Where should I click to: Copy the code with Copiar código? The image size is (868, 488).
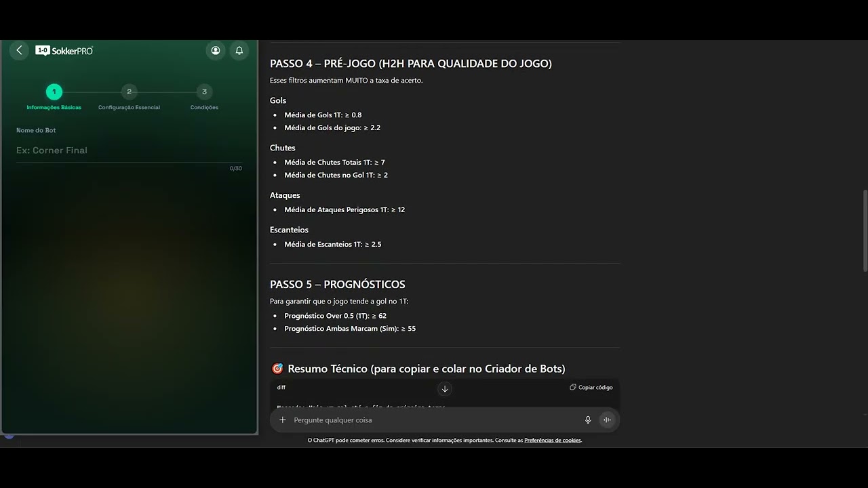coord(591,387)
